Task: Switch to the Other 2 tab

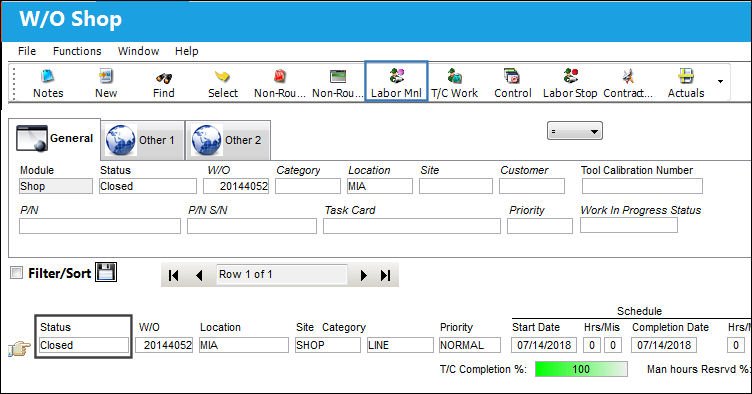Action: pyautogui.click(x=228, y=140)
